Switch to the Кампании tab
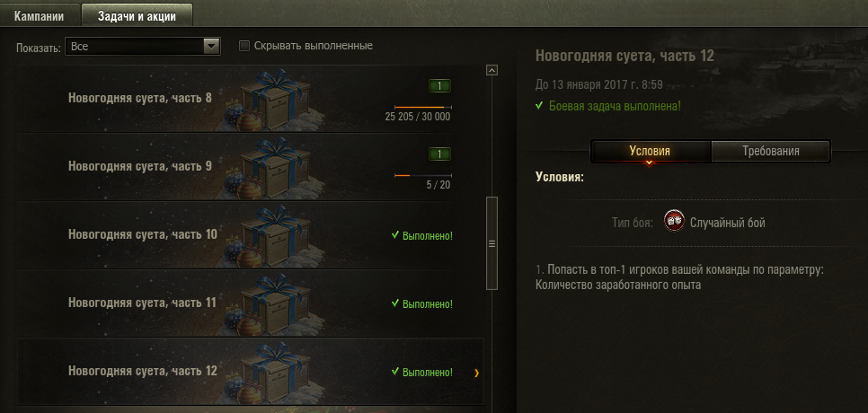 40,16
